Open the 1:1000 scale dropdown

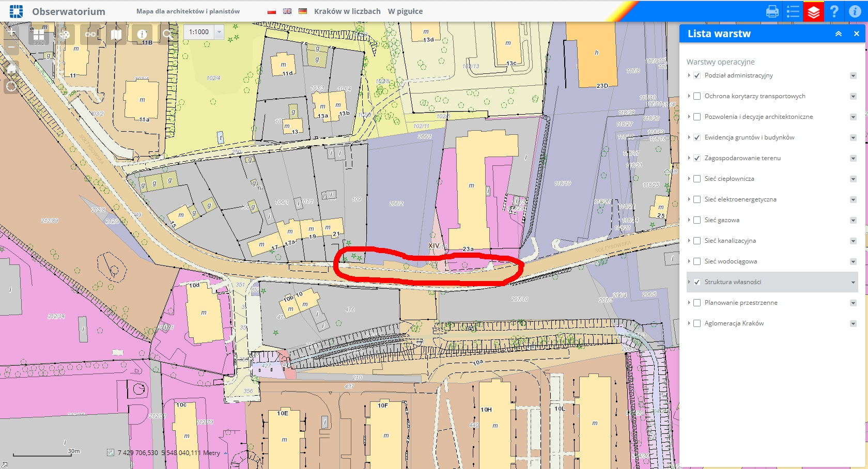pyautogui.click(x=219, y=32)
